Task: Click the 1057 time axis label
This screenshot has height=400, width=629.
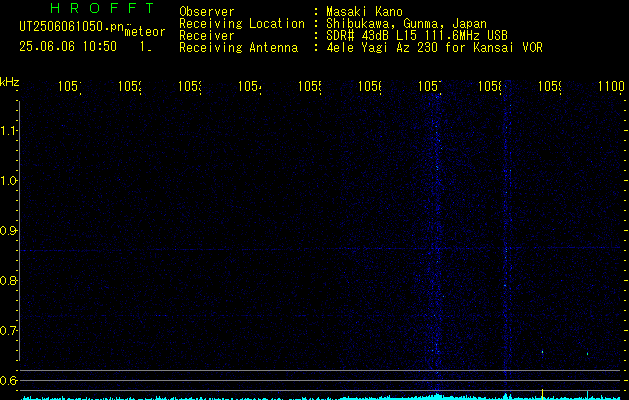Action: (430, 86)
